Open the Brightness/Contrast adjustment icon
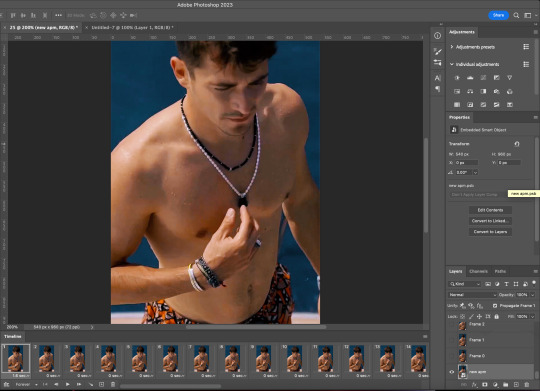The height and width of the screenshot is (391, 540). pos(457,78)
